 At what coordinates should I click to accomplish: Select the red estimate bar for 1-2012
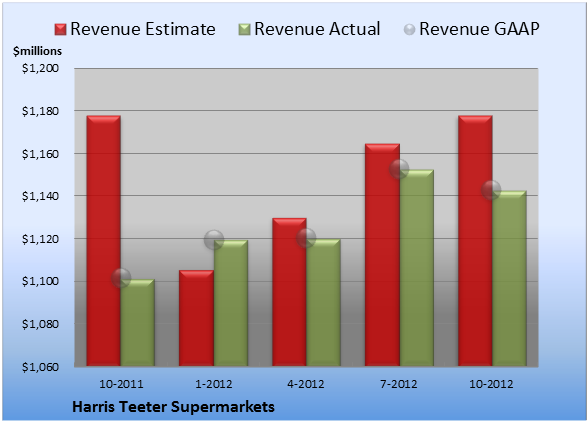[x=196, y=318]
